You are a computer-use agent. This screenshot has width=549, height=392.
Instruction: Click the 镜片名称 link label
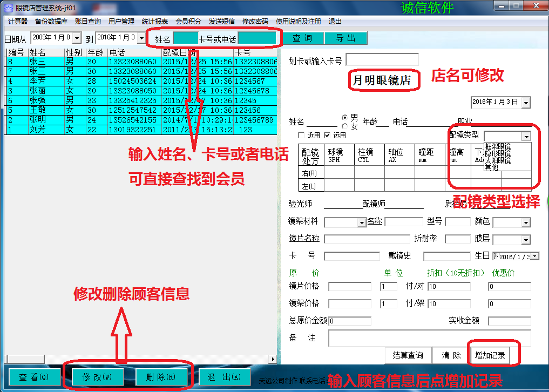click(304, 238)
